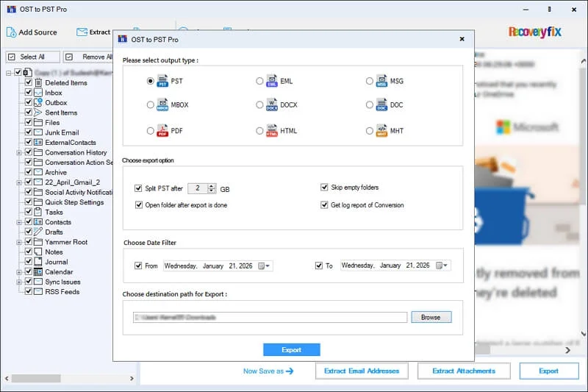Click the Split PST size number field
588x392 pixels.
coord(198,188)
